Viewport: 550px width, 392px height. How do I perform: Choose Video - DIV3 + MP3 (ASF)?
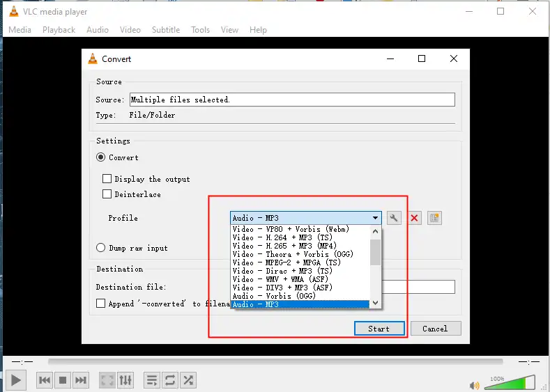coord(300,288)
